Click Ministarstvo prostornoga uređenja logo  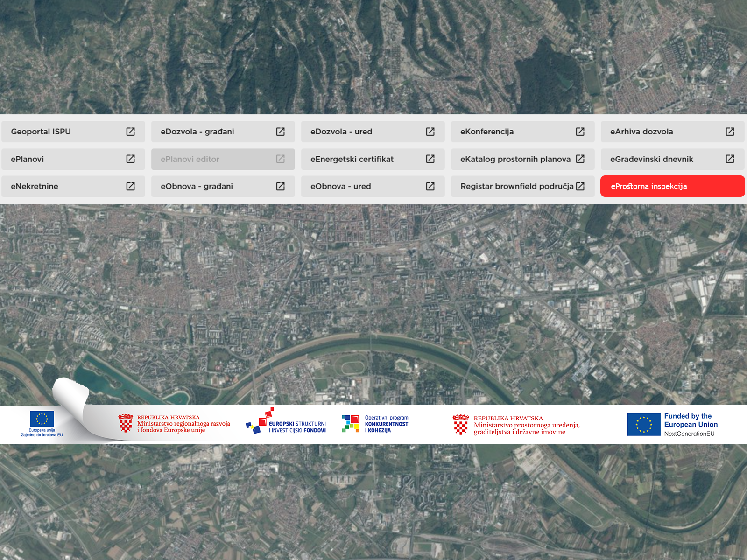point(516,425)
